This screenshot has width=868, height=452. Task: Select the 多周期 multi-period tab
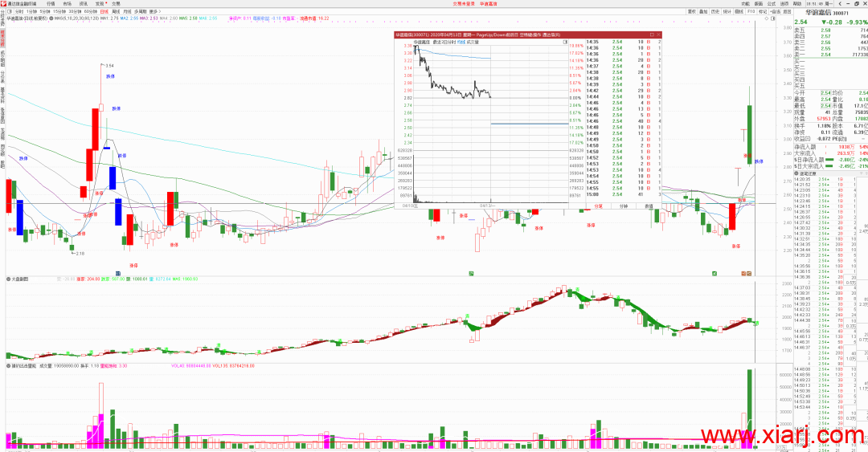tap(141, 11)
